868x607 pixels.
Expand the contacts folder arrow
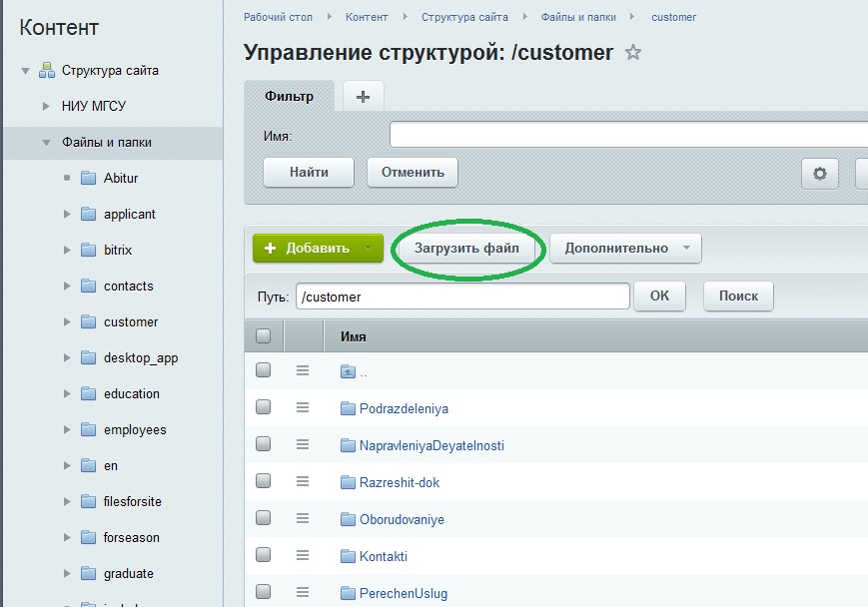click(x=67, y=287)
